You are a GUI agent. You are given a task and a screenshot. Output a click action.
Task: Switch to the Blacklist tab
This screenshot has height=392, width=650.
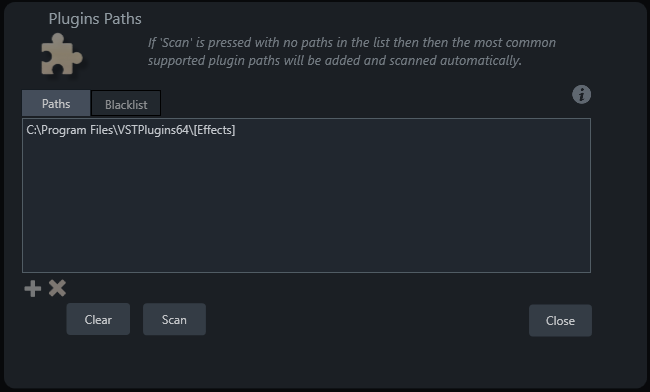point(126,104)
